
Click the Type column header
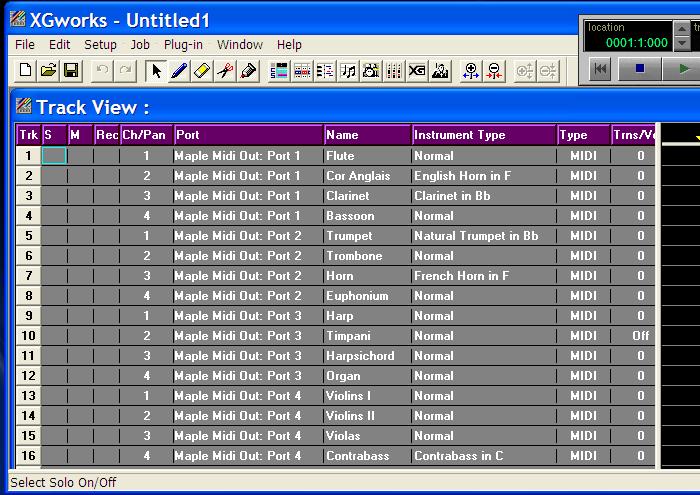(x=583, y=135)
